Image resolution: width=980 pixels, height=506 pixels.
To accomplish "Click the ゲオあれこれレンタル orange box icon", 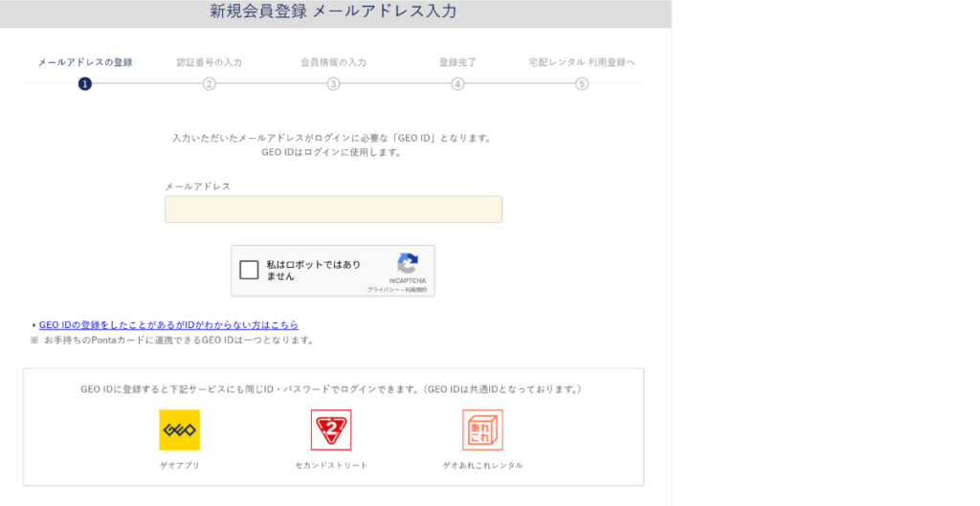I will coord(482,429).
